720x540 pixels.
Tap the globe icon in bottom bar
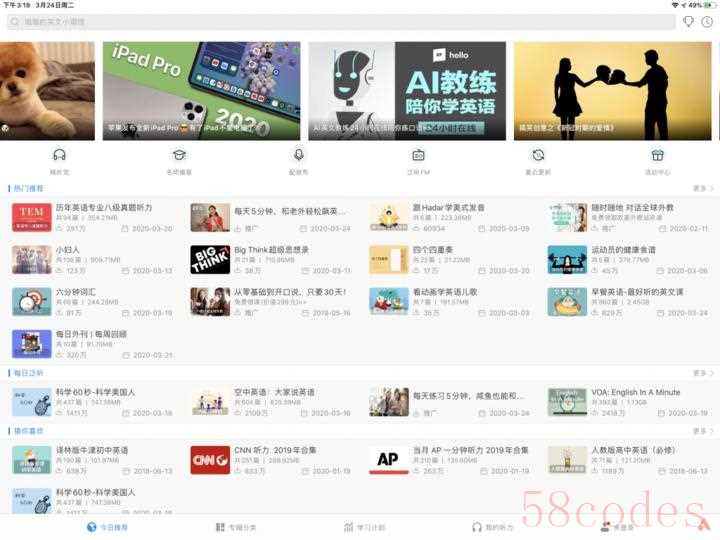click(92, 527)
